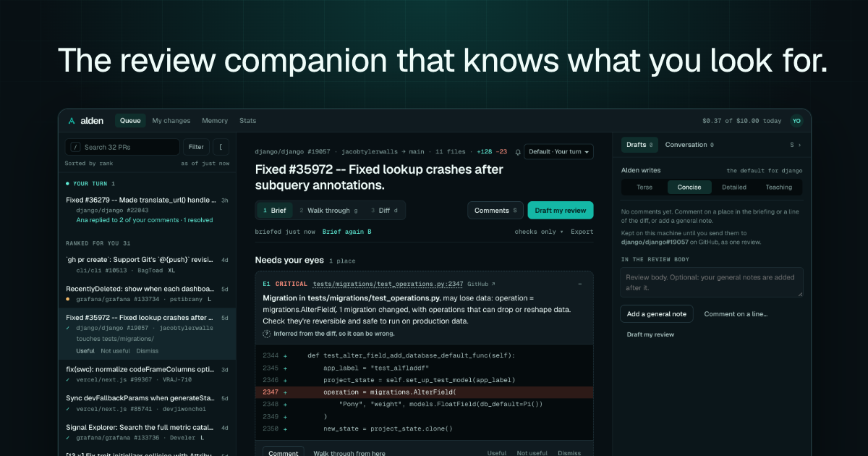Screen dimensions: 868x456
Task: Click the check mark on grafana #133736 row
Action: [x=68, y=437]
